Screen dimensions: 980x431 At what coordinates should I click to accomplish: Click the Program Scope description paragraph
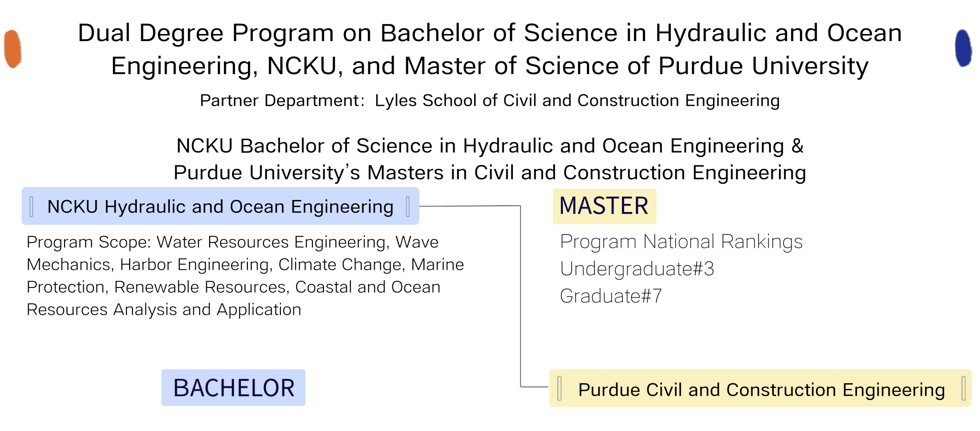tap(245, 276)
